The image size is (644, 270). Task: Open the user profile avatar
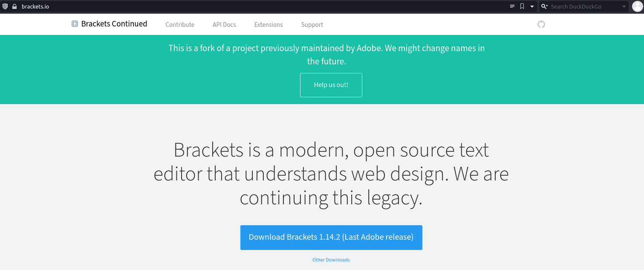tap(637, 6)
